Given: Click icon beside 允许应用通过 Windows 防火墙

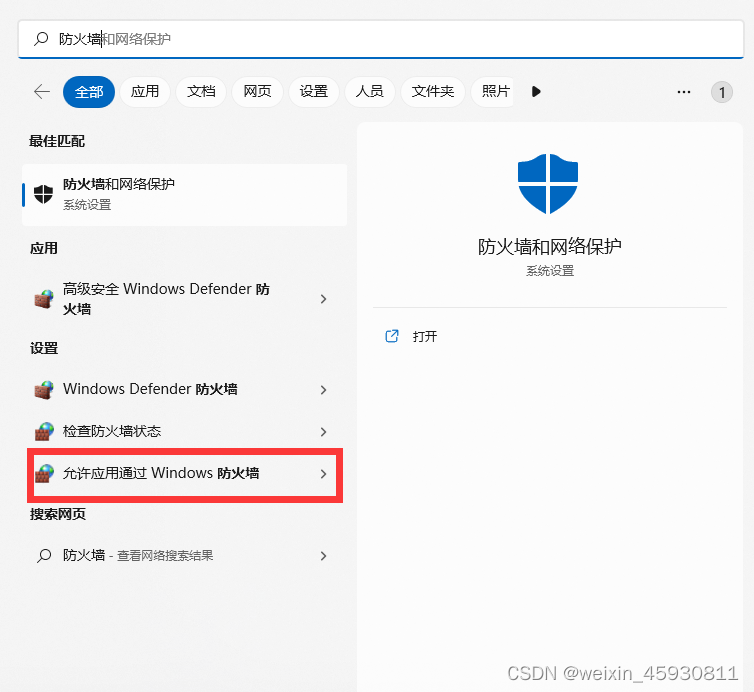Looking at the screenshot, I should click(44, 474).
